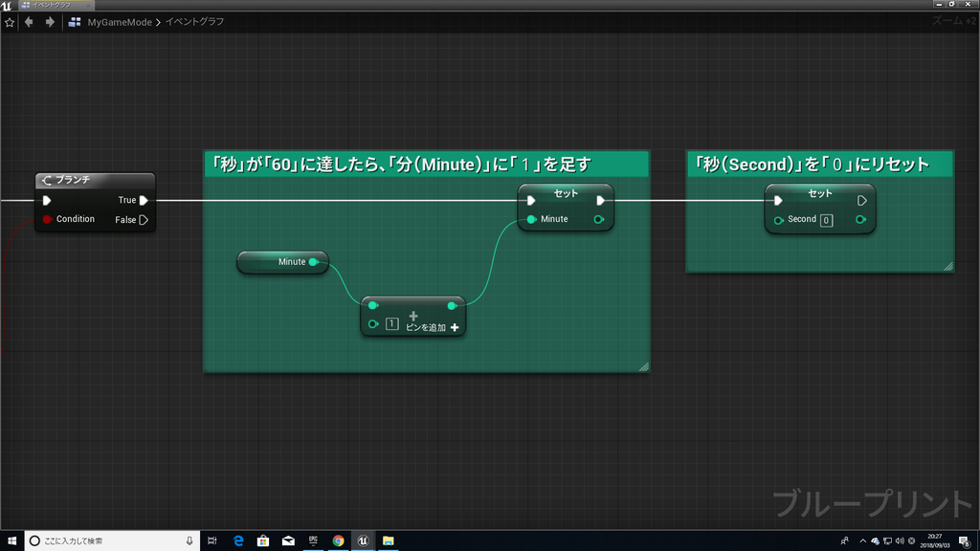Viewport: 980px width, 551px height.
Task: Edit the add node value field 1
Action: [391, 323]
